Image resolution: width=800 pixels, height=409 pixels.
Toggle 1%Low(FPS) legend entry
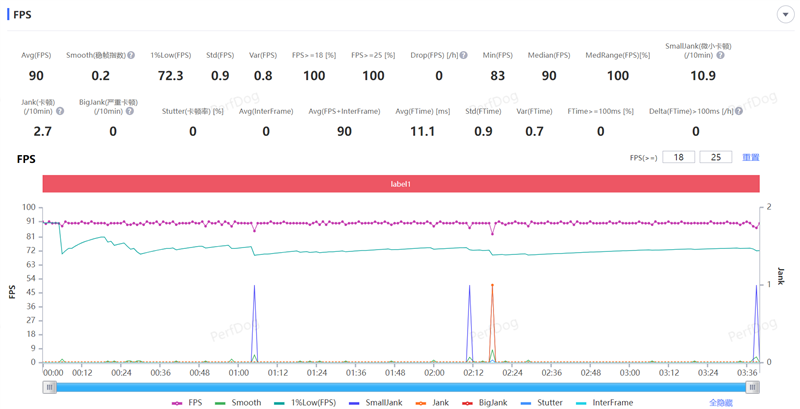[305, 403]
